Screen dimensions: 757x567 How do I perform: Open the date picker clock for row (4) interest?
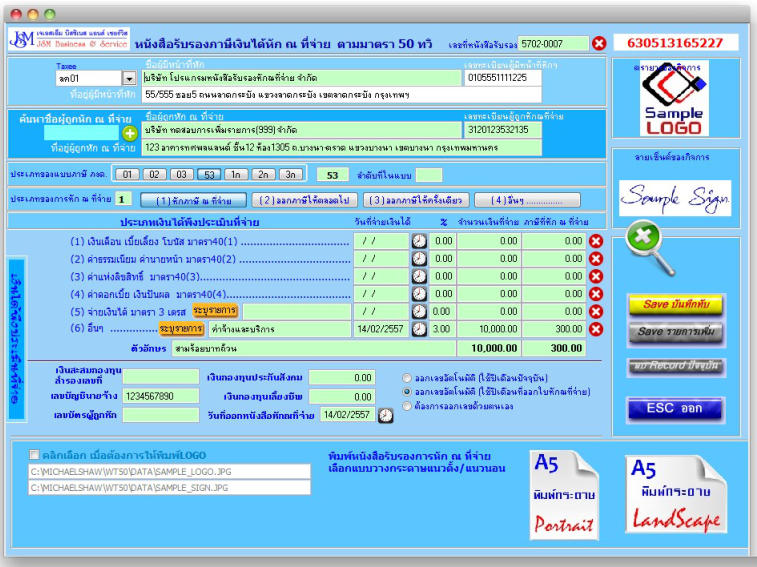(x=419, y=294)
